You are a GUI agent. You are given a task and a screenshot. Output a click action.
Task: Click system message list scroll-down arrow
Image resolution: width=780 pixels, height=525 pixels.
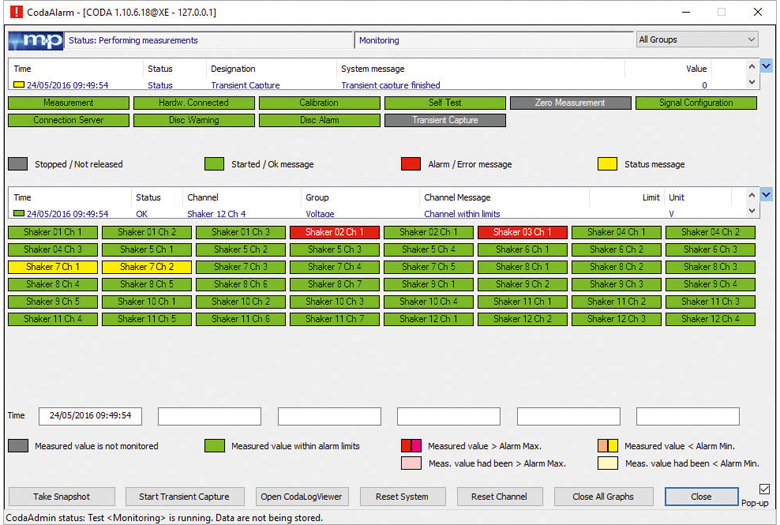(752, 82)
